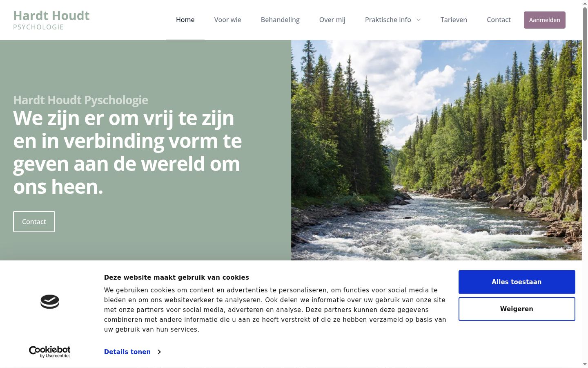The image size is (588, 368).
Task: Go to the Voor wie page
Action: tap(227, 20)
